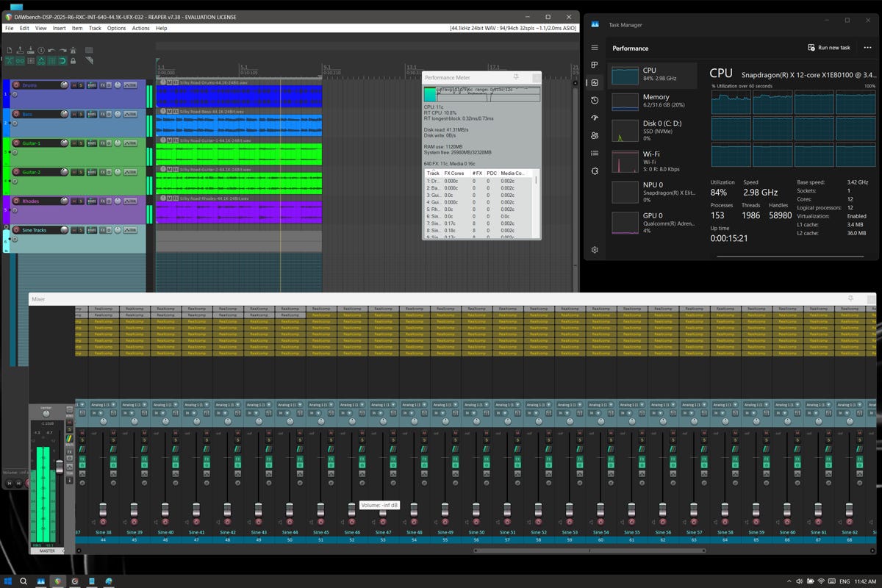Click the Undo arrow in REAPER toolbar
The height and width of the screenshot is (588, 882).
[52, 50]
